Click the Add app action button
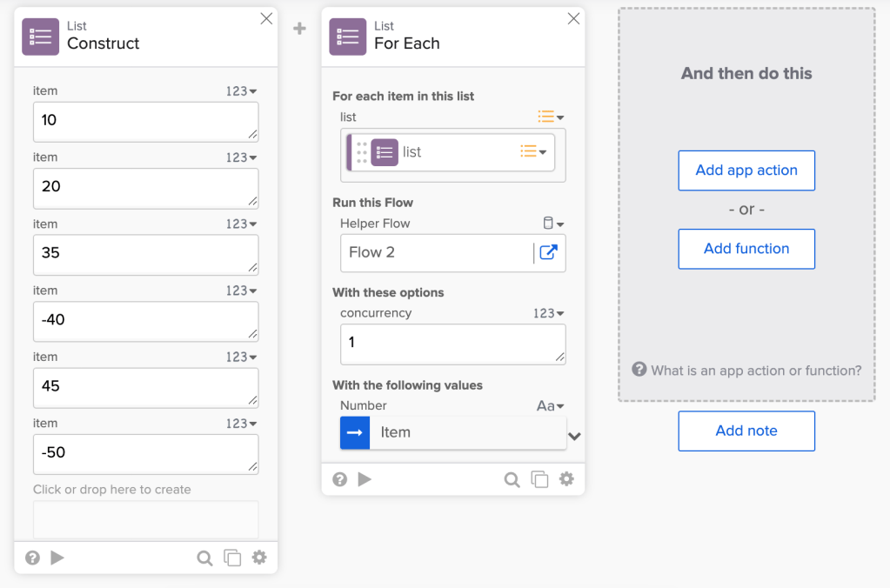 pos(746,170)
